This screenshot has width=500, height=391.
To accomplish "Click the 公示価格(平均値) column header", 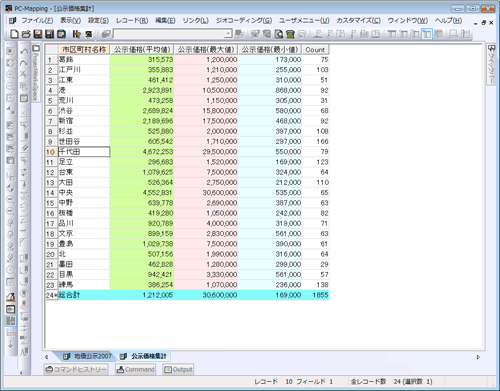I will [142, 50].
